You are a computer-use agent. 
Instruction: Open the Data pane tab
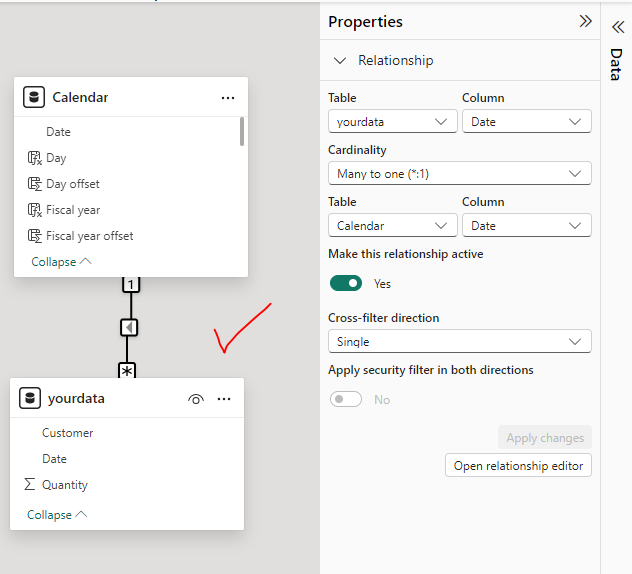point(616,64)
